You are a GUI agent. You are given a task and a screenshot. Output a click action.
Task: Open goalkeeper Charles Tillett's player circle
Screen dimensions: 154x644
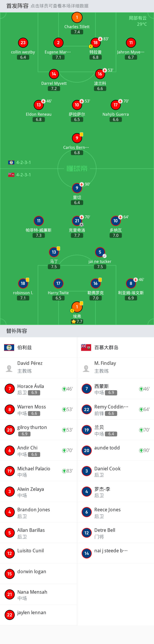(77, 18)
